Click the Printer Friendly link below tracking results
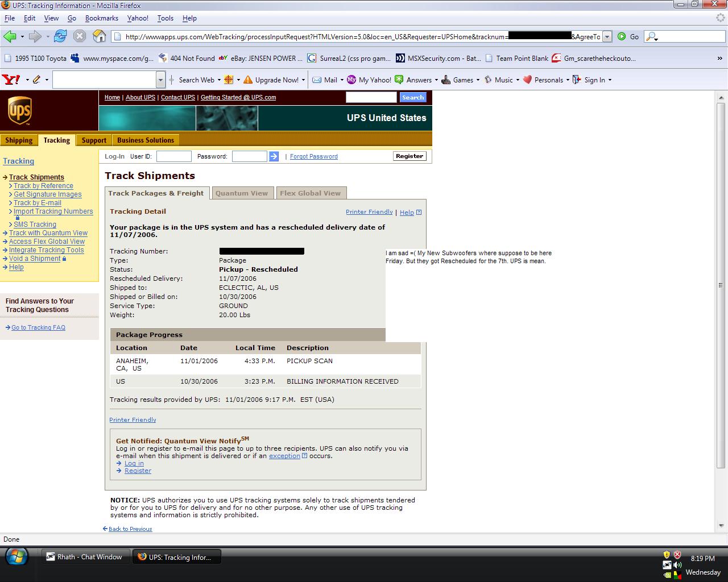Screen dimensions: 728x582 pyautogui.click(x=133, y=419)
